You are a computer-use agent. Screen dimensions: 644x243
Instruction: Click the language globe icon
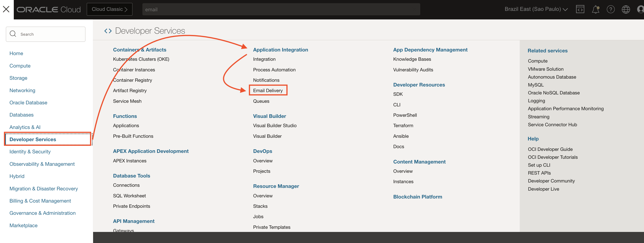626,9
